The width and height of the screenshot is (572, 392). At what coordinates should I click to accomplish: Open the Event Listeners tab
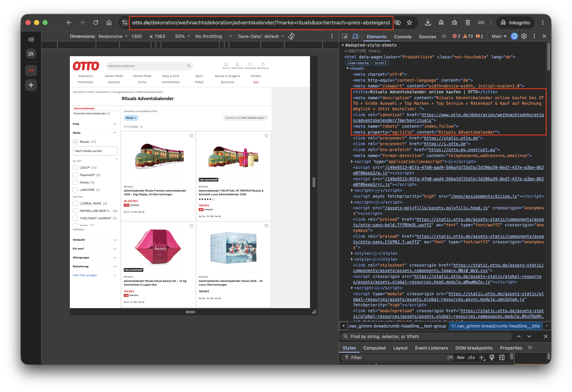click(x=431, y=348)
